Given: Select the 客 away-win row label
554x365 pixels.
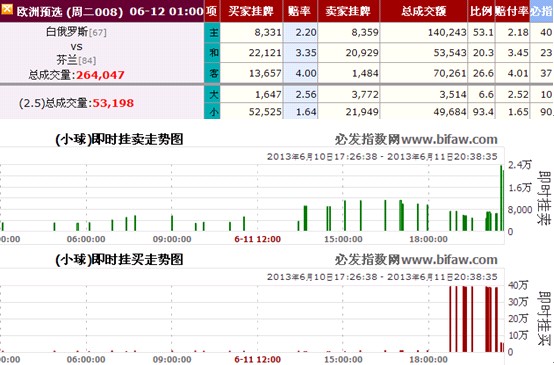Looking at the screenshot, I should click(212, 73).
